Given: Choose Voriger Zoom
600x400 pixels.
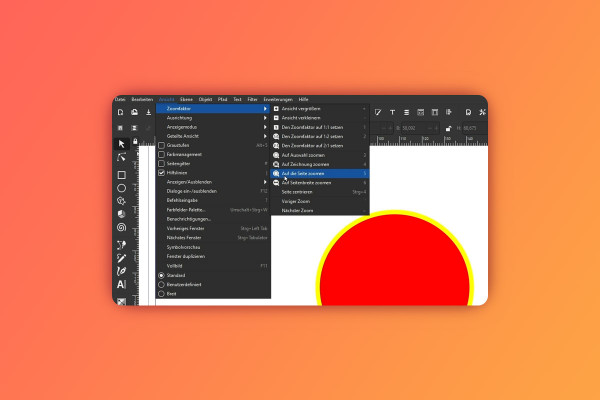Looking at the screenshot, I should (320, 201).
